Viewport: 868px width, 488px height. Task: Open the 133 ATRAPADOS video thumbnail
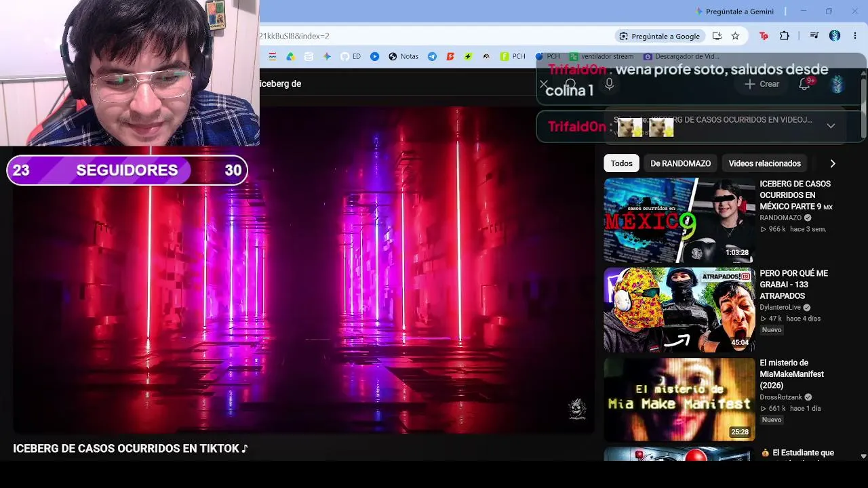click(679, 310)
